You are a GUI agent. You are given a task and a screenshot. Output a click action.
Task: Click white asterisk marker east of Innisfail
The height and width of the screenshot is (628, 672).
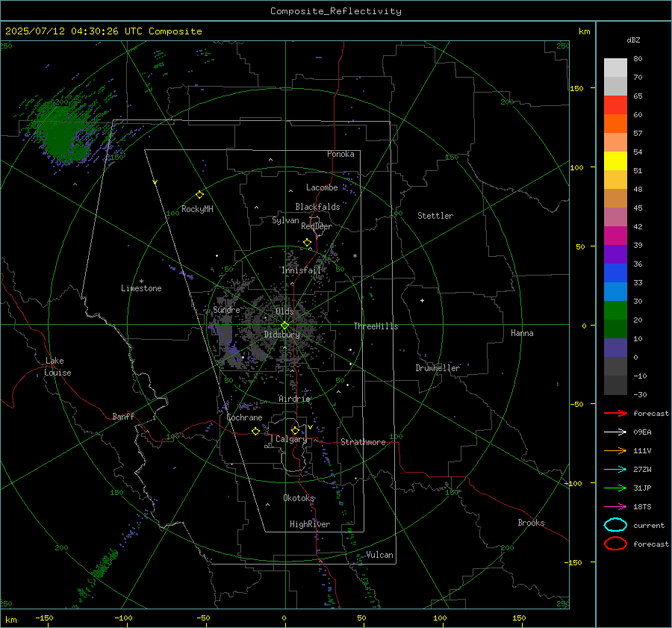355,256
